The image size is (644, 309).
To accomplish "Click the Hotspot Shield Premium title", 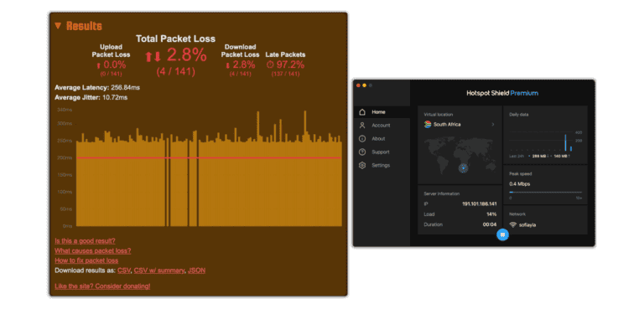I will pos(502,93).
